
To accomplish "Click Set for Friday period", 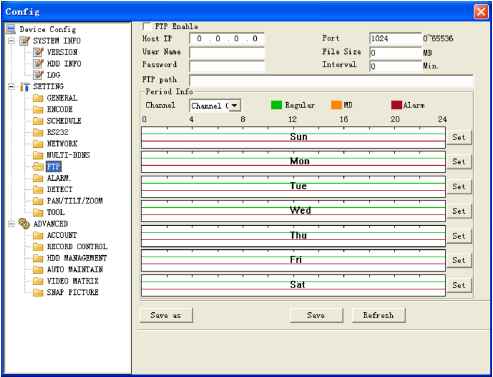I will point(459,260).
